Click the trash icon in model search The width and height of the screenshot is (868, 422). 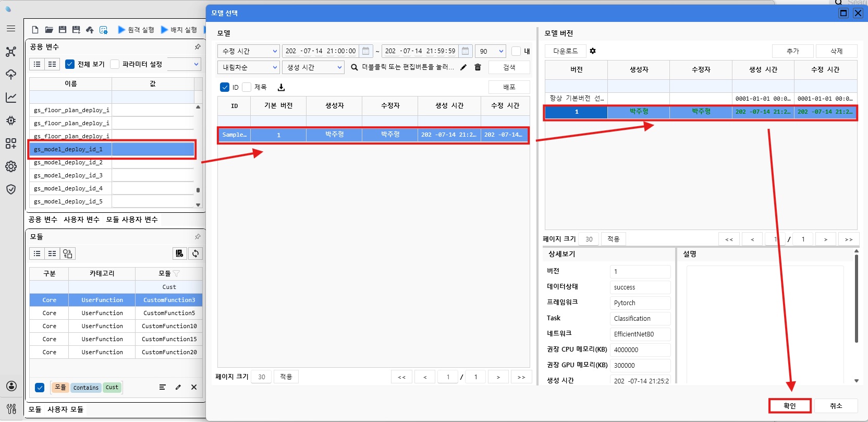pos(478,67)
